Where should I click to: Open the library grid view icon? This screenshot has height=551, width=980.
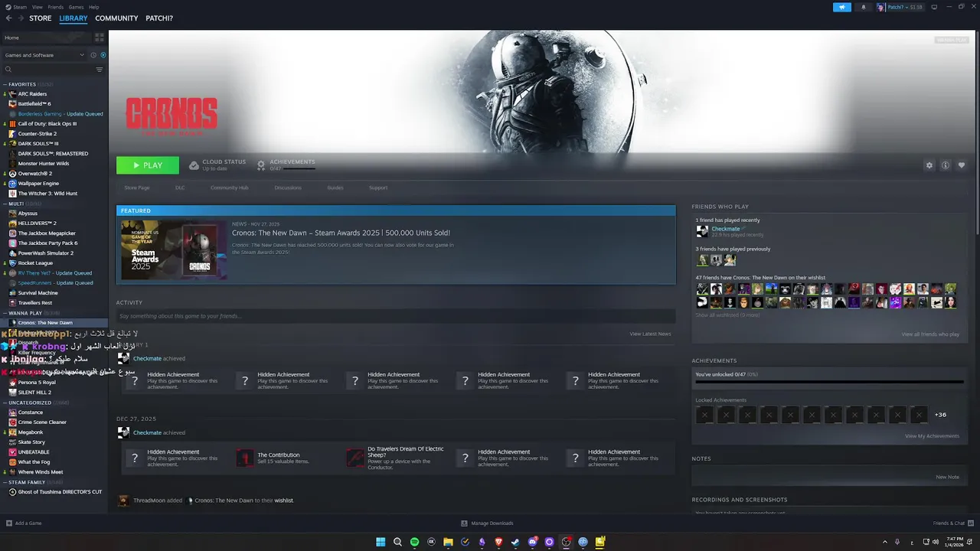(x=100, y=37)
